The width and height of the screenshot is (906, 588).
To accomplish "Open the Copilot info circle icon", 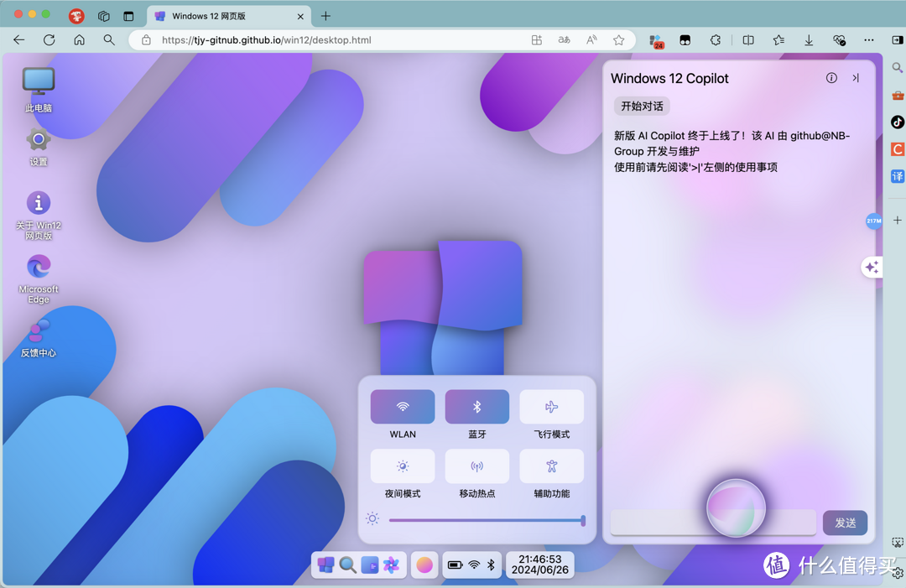I will [830, 78].
